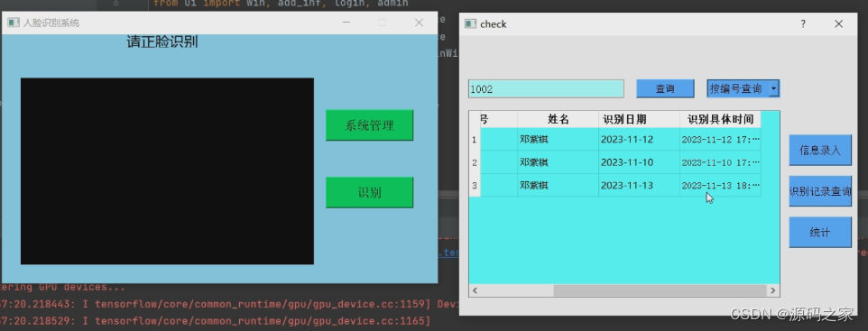
Task: Select the row 2 header in the table
Action: 475,162
